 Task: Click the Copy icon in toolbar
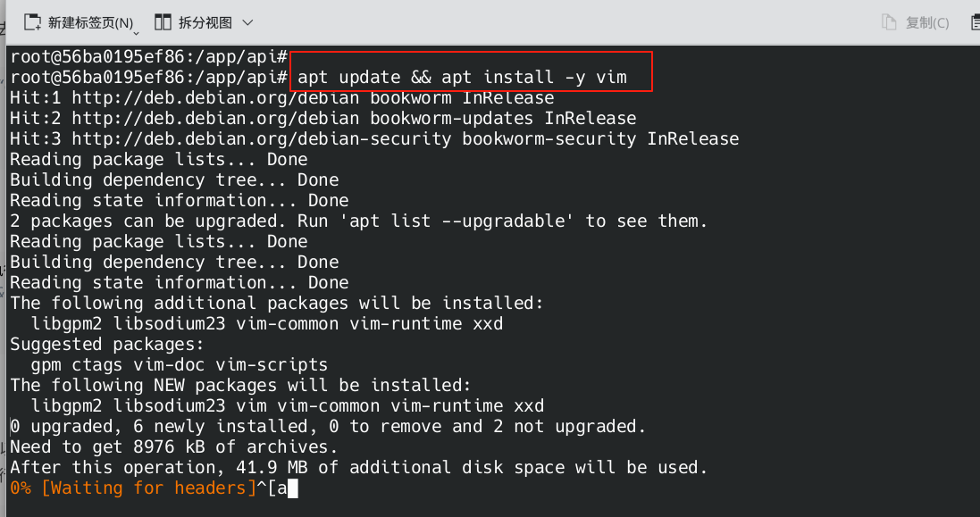point(888,22)
